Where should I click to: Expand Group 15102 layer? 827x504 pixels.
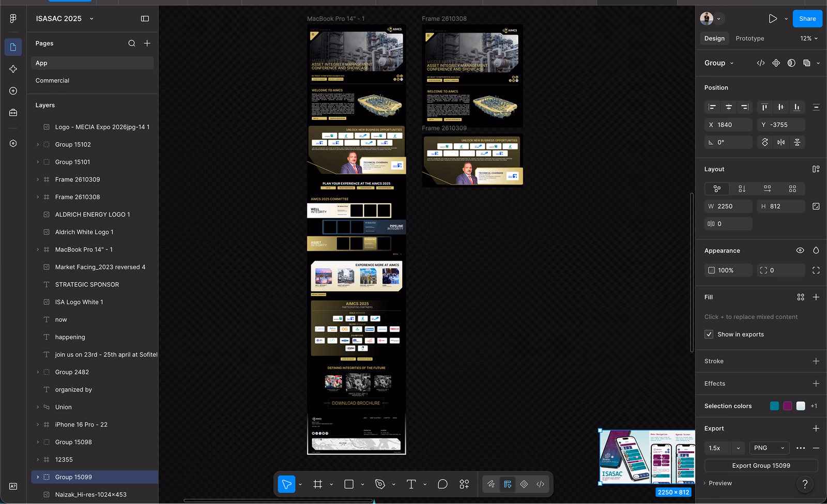38,145
